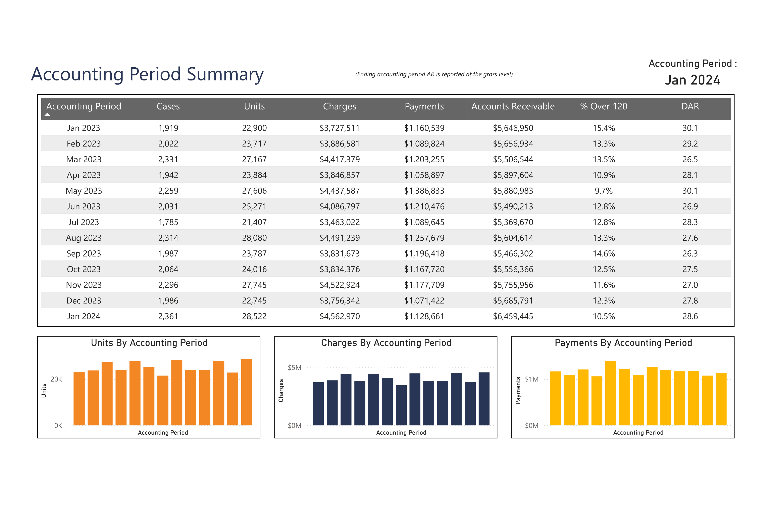Sort by the Charges column header
This screenshot has width=771, height=532.
pyautogui.click(x=340, y=106)
